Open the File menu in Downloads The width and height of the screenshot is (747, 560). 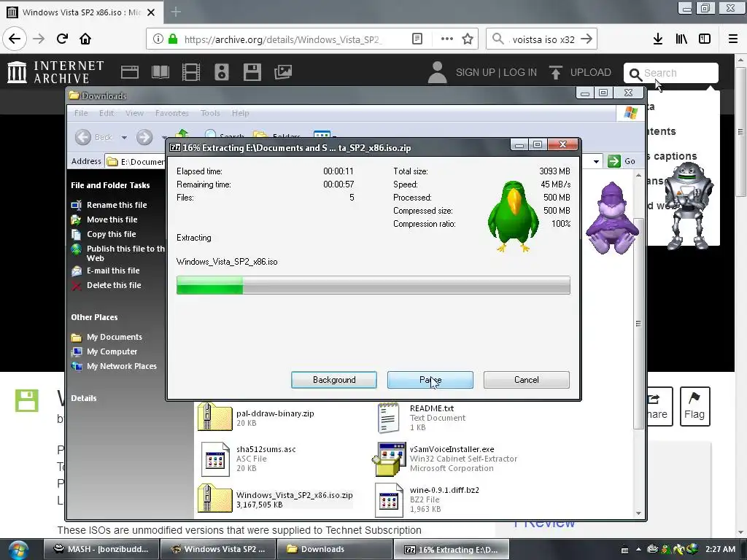point(81,113)
